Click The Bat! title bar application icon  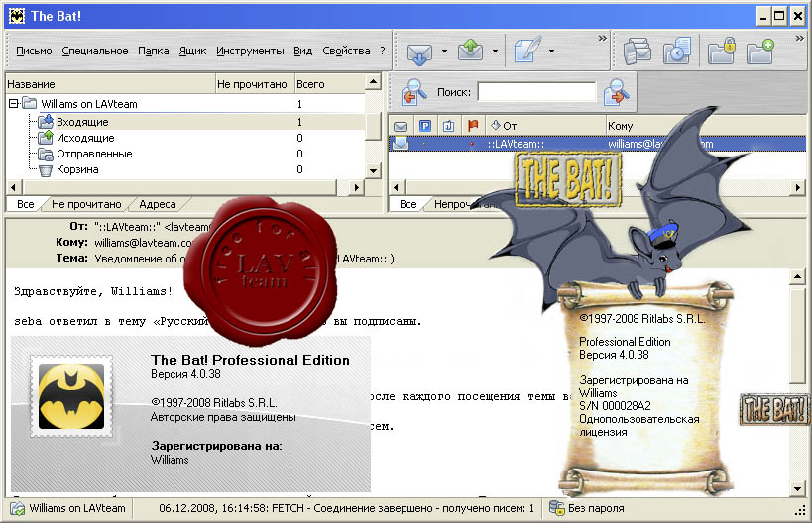(17, 16)
